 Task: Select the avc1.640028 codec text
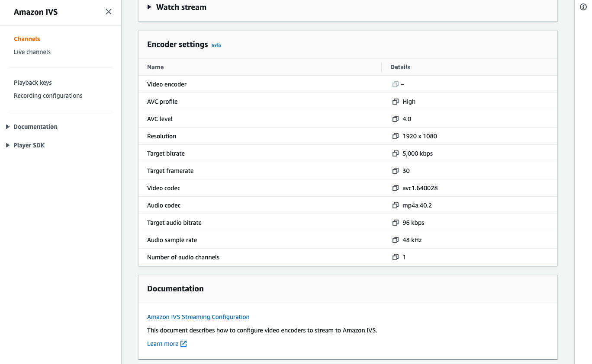click(420, 188)
